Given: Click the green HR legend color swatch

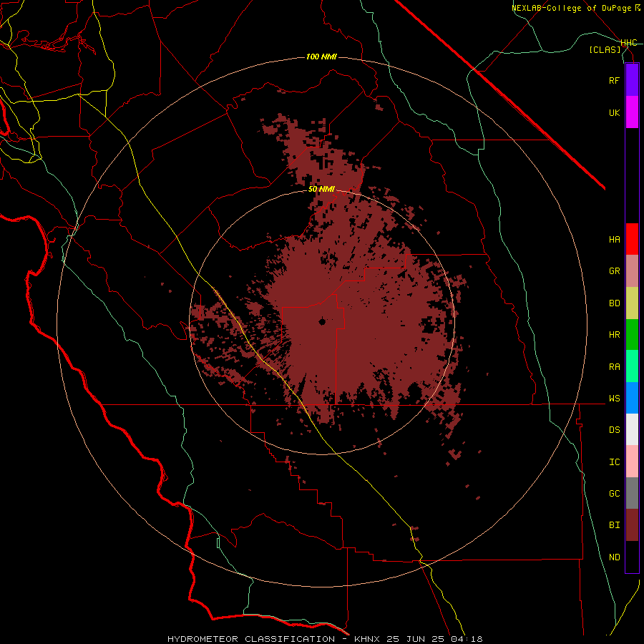Looking at the screenshot, I should (x=632, y=335).
